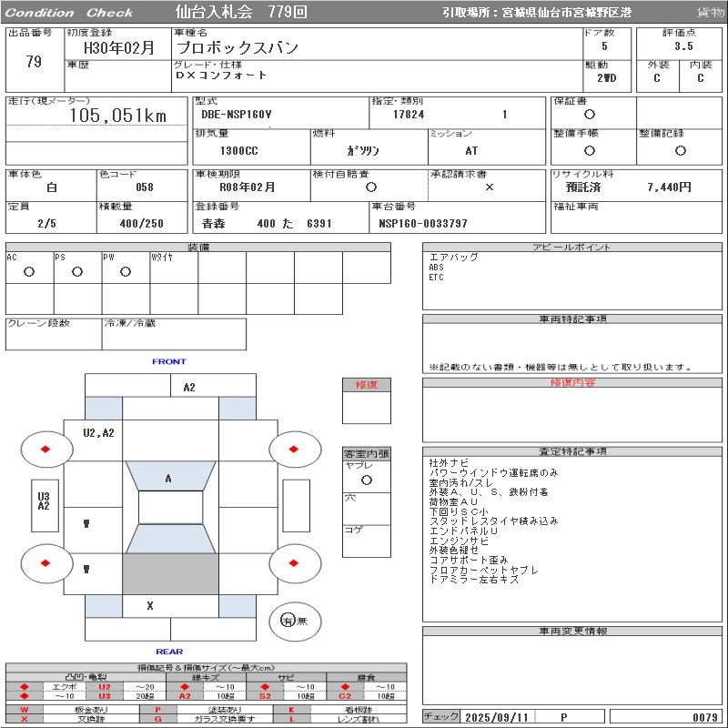
Task: Click the displacement 1300CC
Action: pyautogui.click(x=238, y=150)
